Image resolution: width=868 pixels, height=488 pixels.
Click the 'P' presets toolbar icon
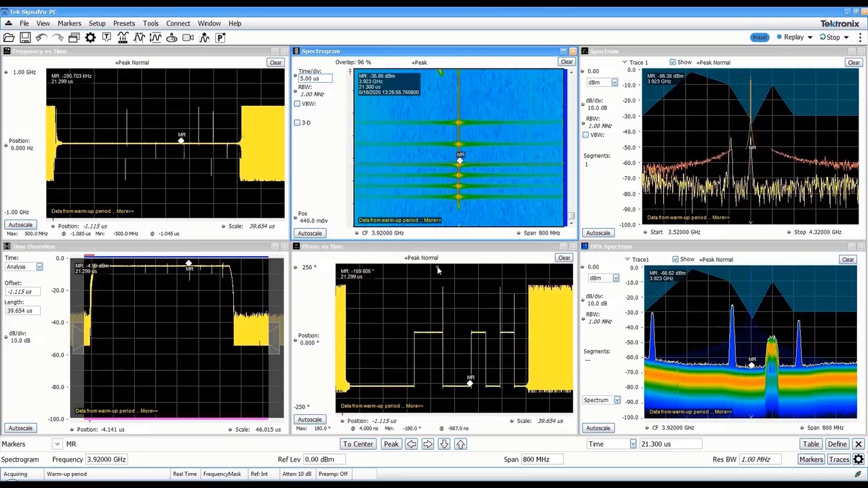tap(220, 38)
